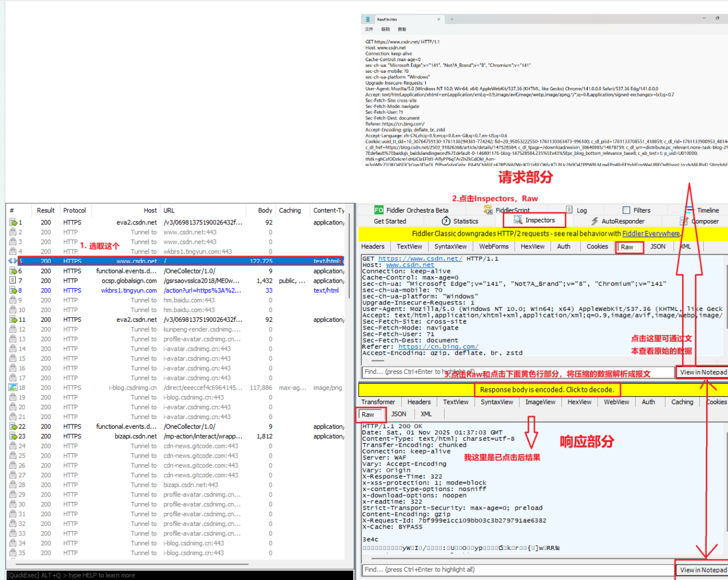Select session 23 bizapi.csdn.net row icon
728x580 pixels.
[x=13, y=436]
